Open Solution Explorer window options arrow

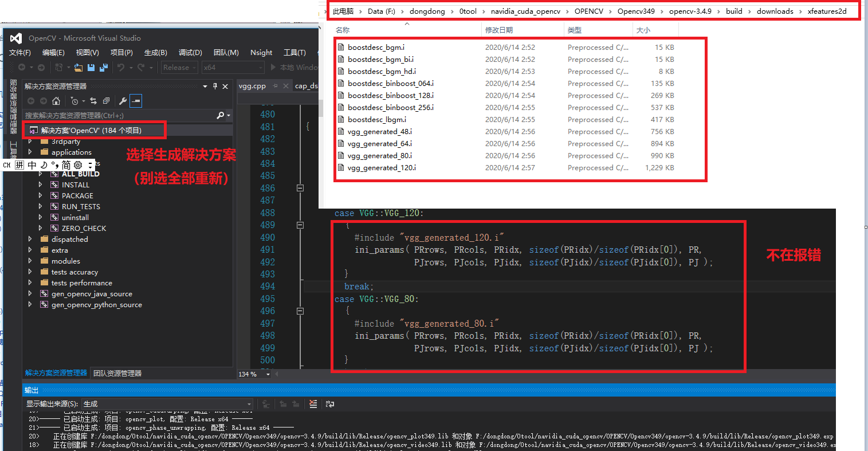tap(205, 86)
